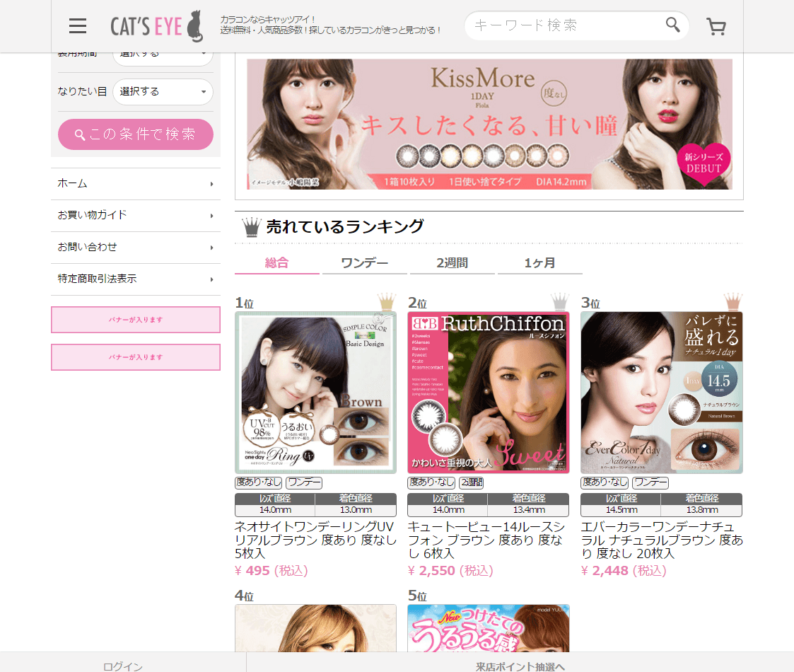
Task: Open the hamburger menu icon
Action: (x=78, y=26)
